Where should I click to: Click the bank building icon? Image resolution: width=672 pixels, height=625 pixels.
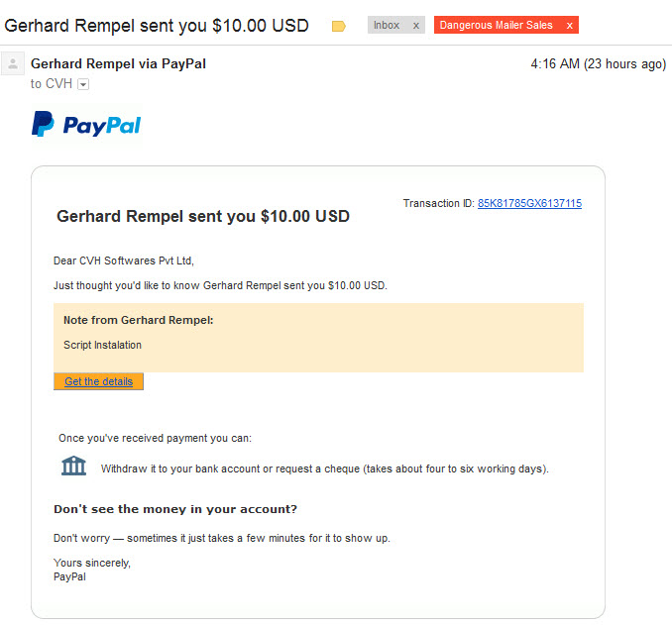coord(73,466)
